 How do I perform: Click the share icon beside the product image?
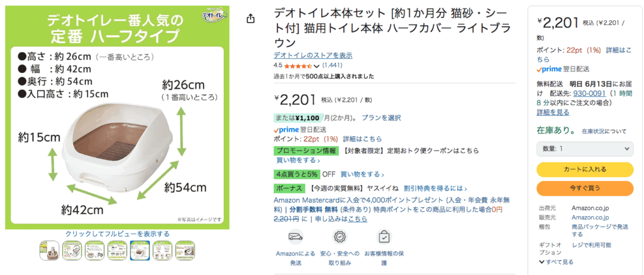pyautogui.click(x=251, y=19)
